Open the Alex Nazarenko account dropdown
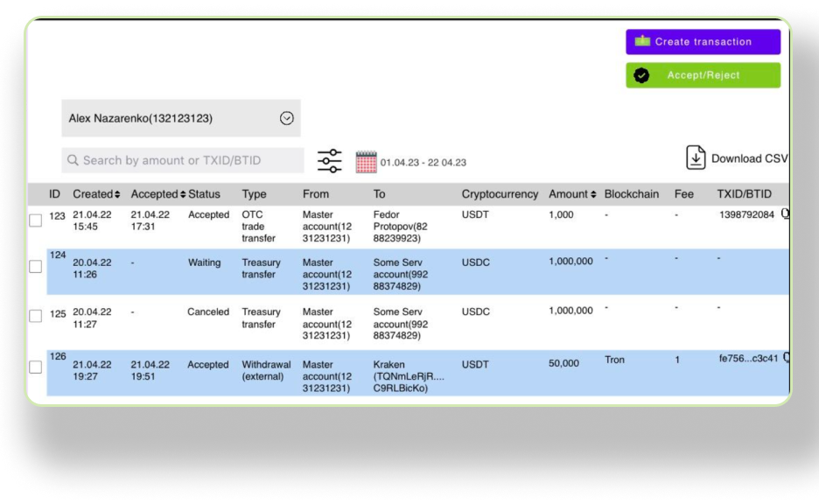Viewport: 819px width, 504px height. click(181, 118)
